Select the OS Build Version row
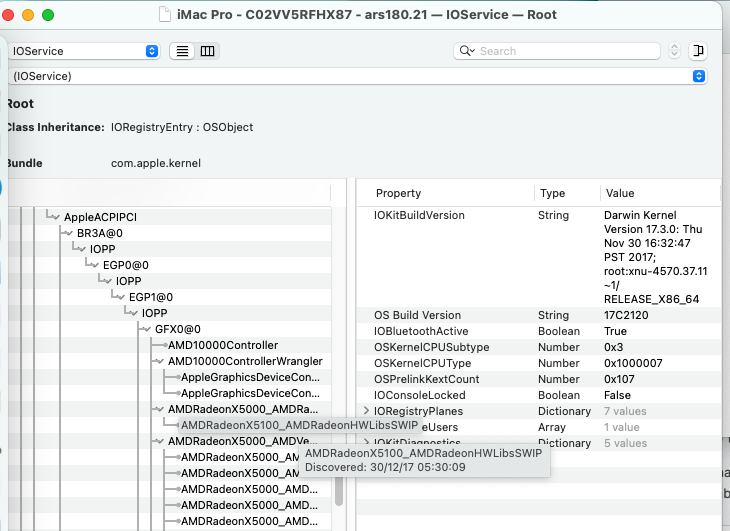 (x=539, y=315)
